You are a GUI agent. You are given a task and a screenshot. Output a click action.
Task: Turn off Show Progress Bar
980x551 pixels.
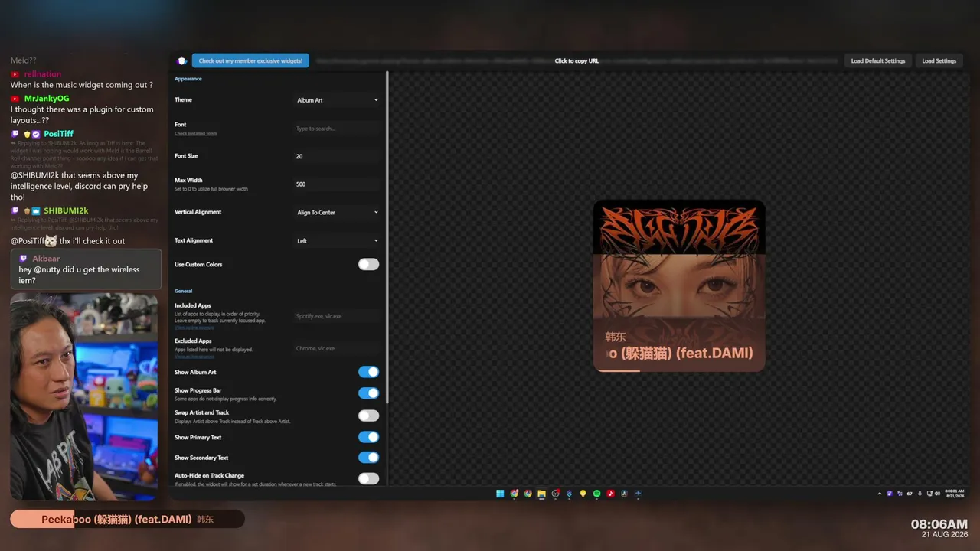(368, 393)
